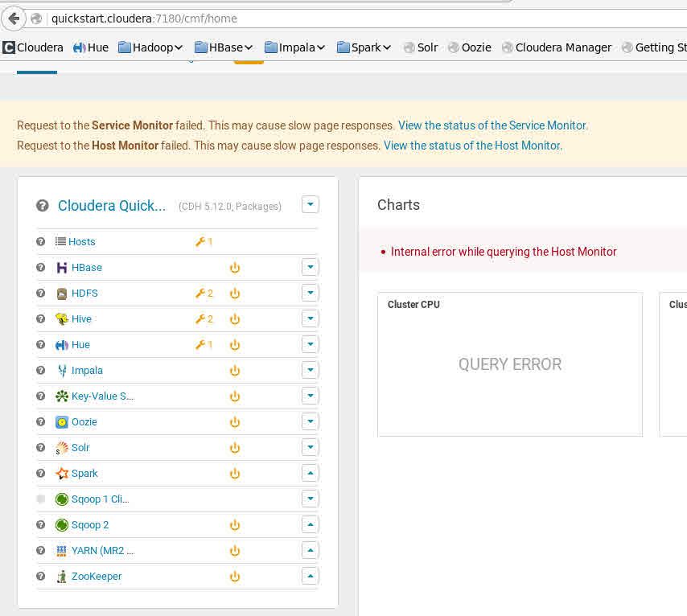Open the Hue bookmark in toolbar
Screen dimensions: 687x616
91,47
